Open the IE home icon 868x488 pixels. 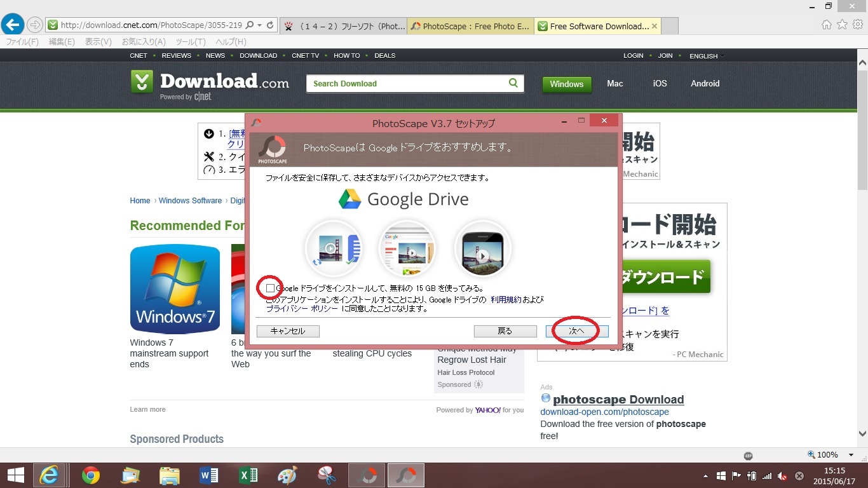tap(827, 25)
